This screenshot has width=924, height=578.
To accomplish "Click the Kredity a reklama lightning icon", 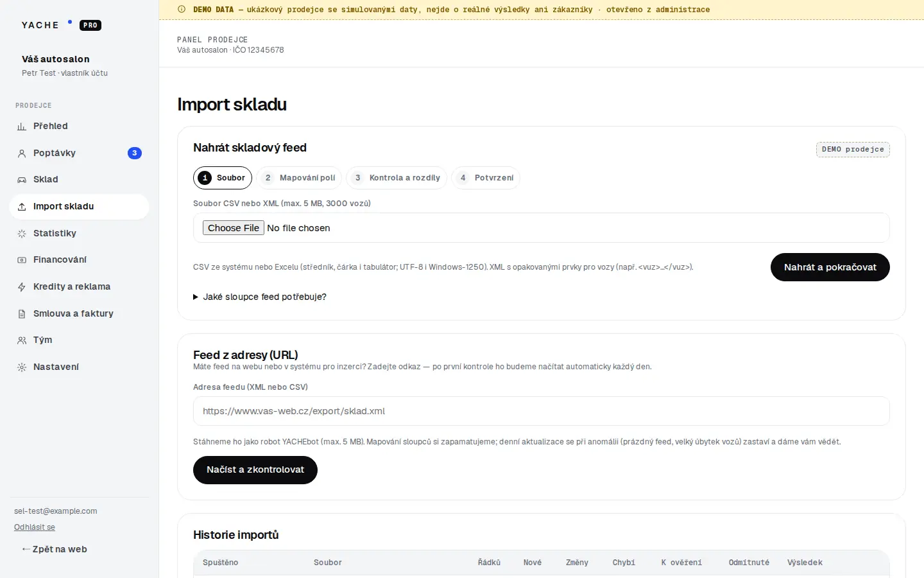I will pos(22,287).
